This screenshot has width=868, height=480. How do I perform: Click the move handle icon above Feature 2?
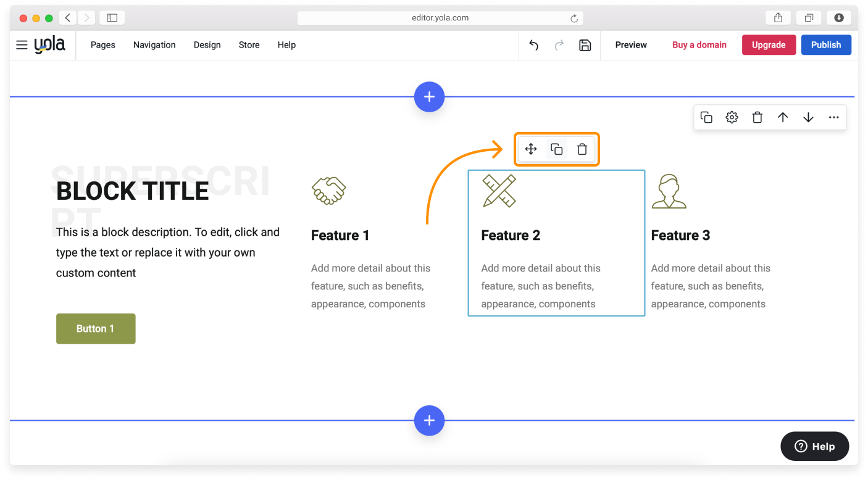click(531, 149)
